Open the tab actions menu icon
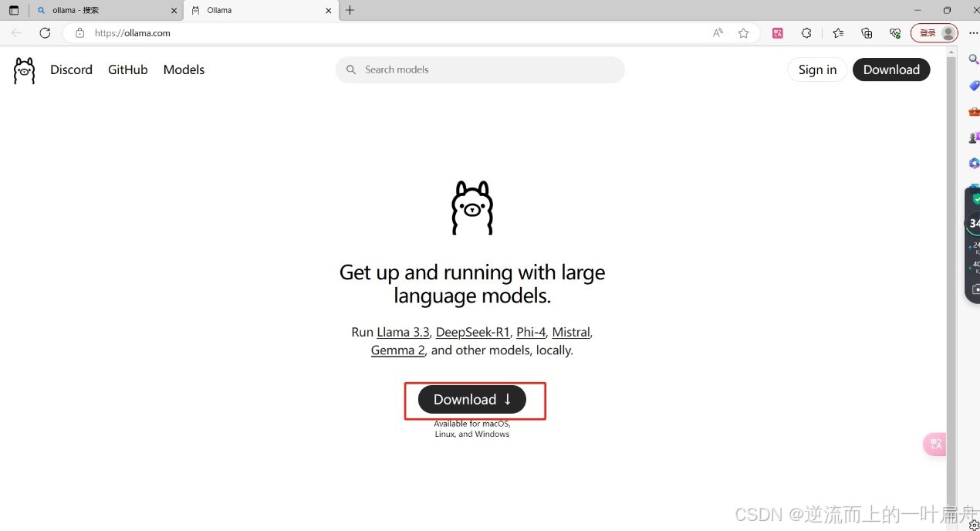This screenshot has width=980, height=531. click(x=14, y=10)
